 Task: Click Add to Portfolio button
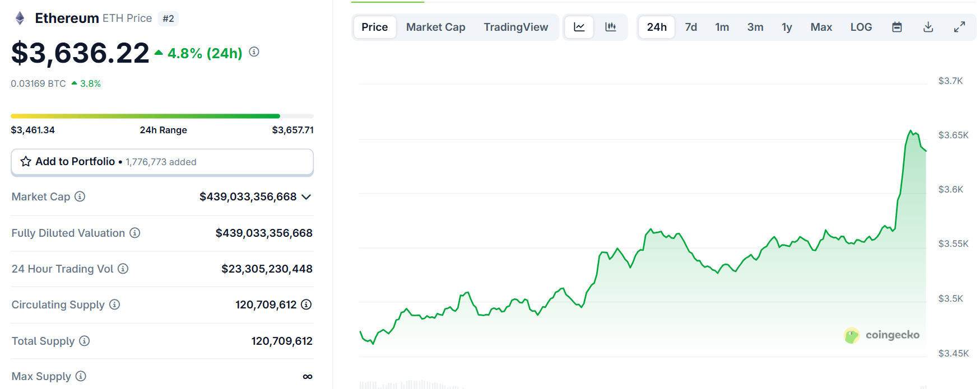(162, 162)
